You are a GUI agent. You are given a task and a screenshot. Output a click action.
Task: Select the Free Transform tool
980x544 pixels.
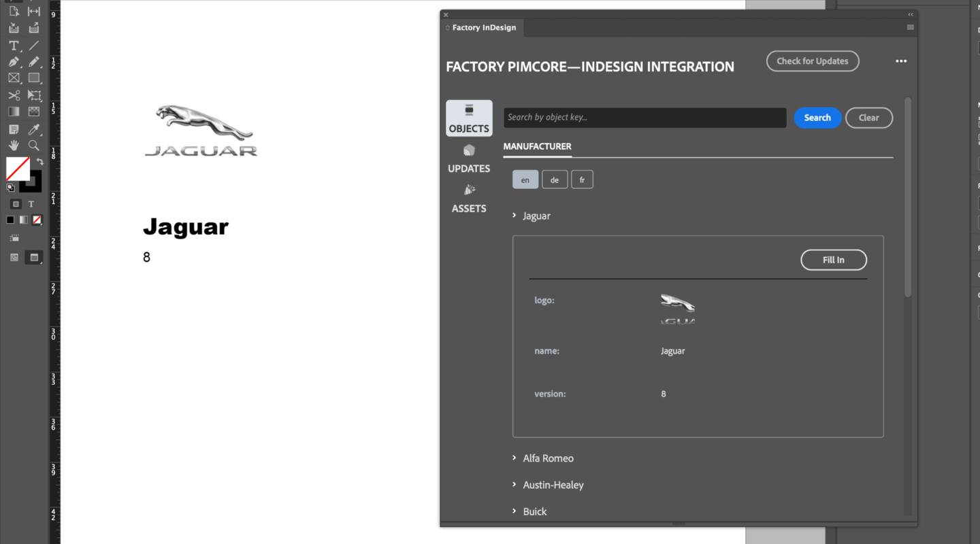[x=34, y=95]
